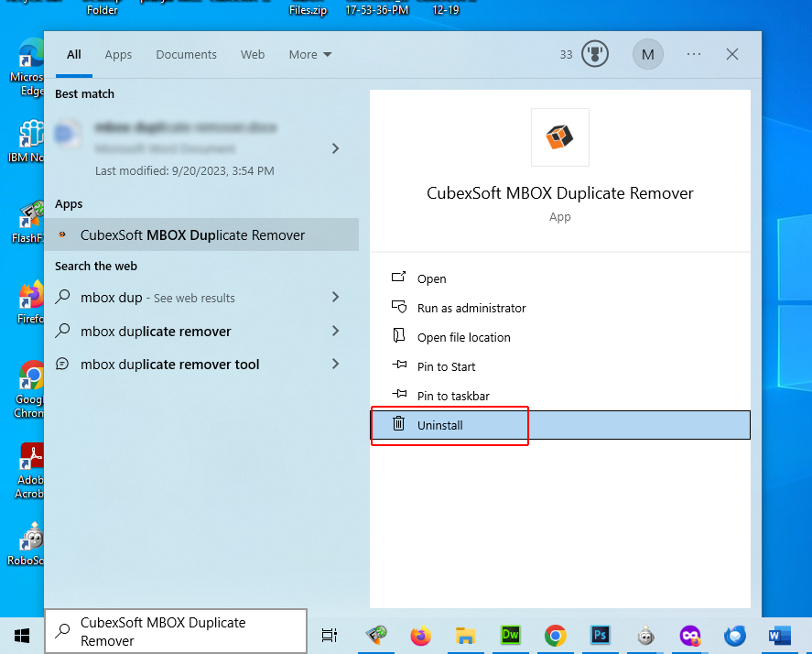Launch Photoshop from the taskbar

coord(601,636)
